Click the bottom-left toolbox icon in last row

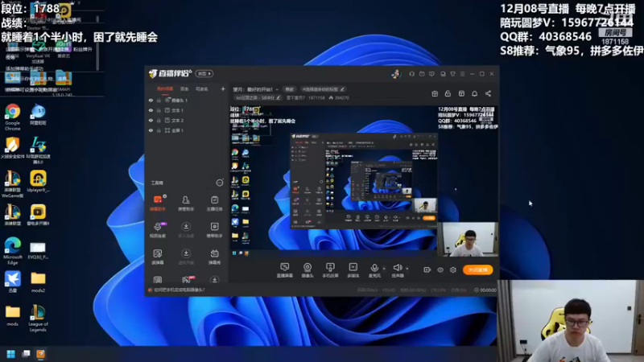(157, 280)
